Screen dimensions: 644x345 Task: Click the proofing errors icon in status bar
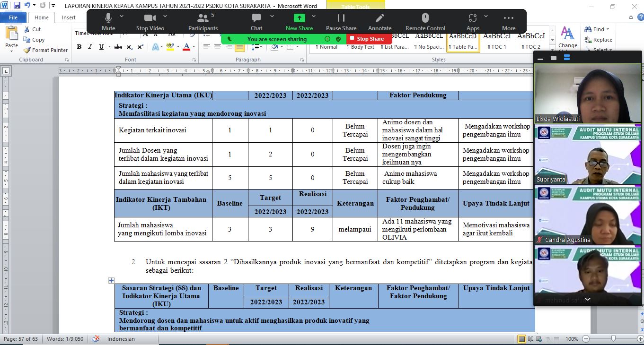96,339
